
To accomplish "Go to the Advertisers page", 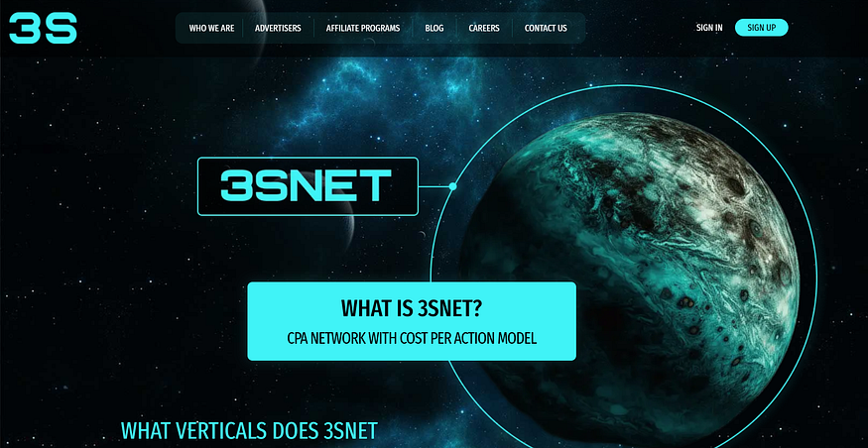I will pyautogui.click(x=278, y=28).
